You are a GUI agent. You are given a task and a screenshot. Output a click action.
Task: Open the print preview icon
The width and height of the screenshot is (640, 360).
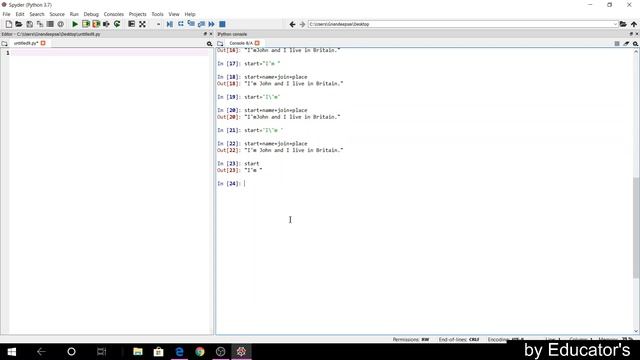[50, 24]
